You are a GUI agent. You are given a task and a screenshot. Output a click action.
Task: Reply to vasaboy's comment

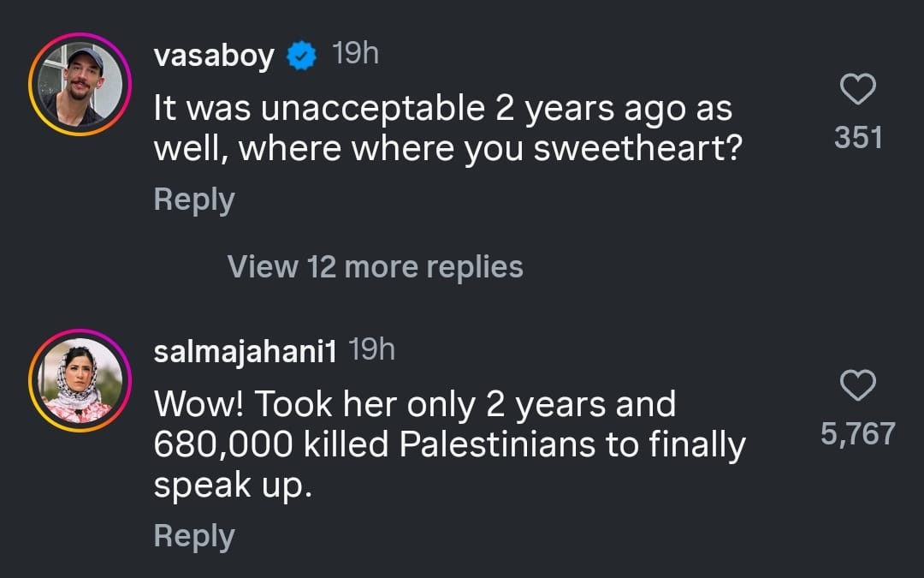click(x=194, y=200)
